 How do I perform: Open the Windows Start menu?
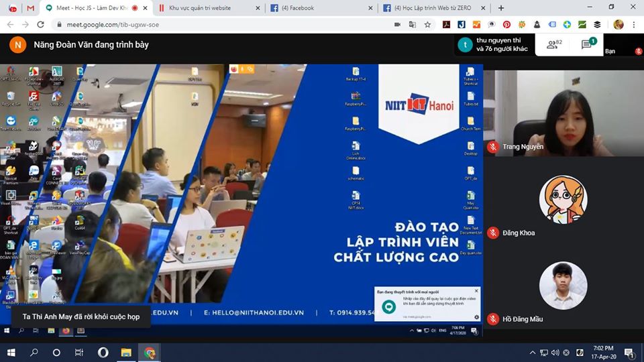11,353
